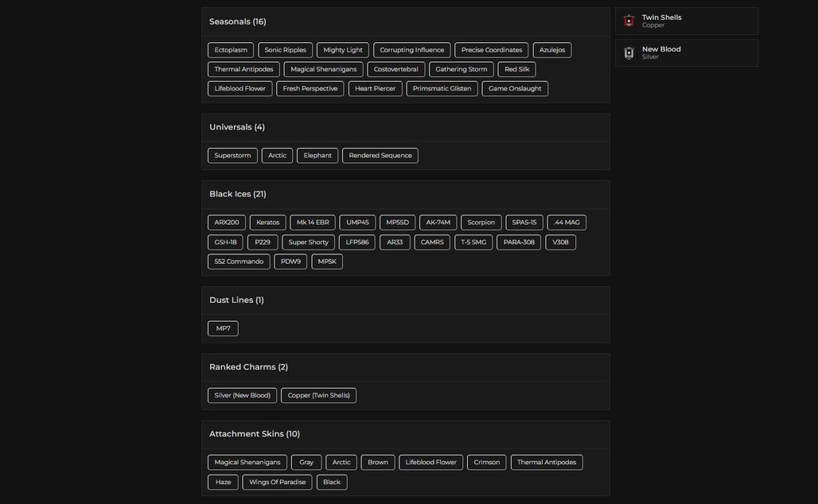Screen dimensions: 818x504
Task: Select the 552 Commando tag
Action: coord(239,262)
